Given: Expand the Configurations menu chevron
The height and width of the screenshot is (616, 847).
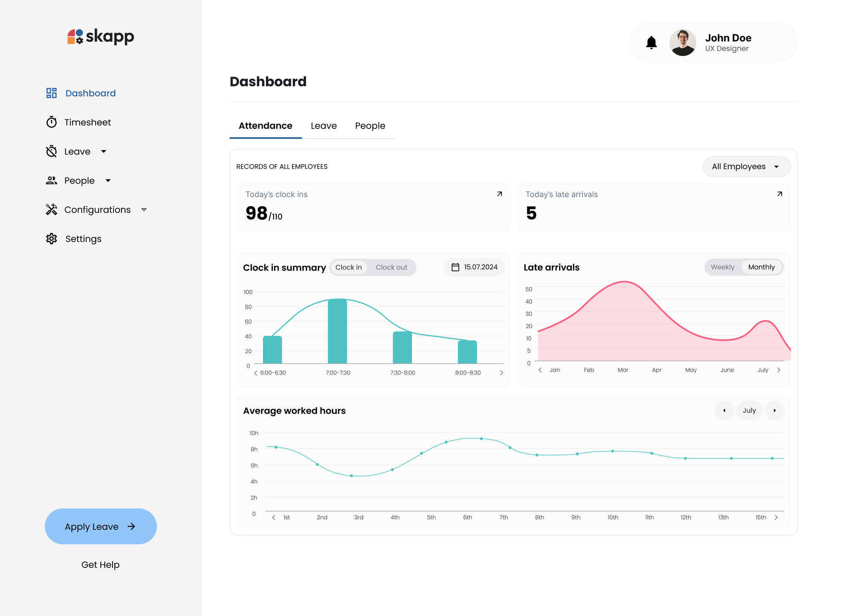Looking at the screenshot, I should (x=145, y=209).
